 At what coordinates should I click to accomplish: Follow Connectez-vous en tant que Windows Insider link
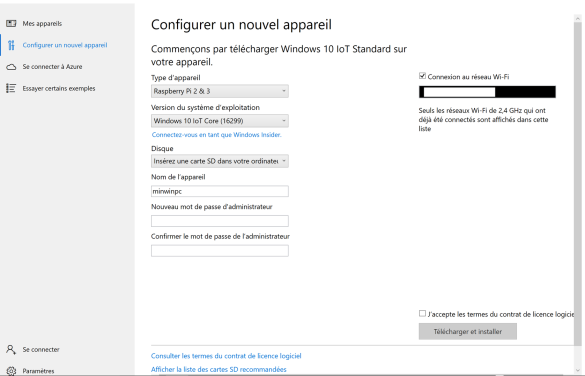216,135
